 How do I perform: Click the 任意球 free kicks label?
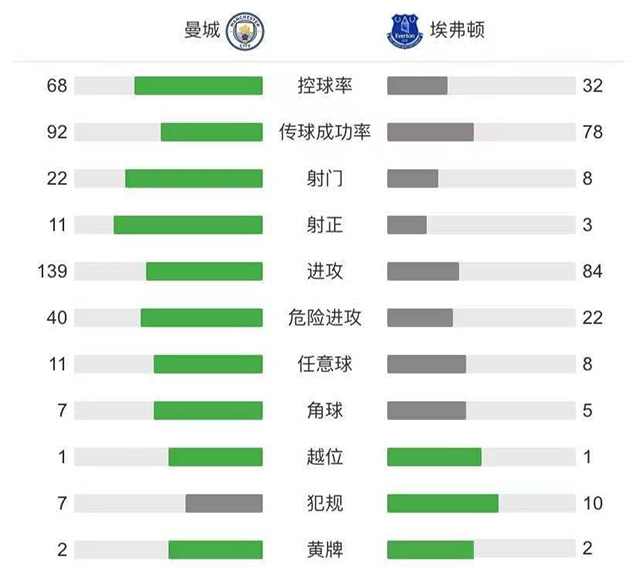325,364
